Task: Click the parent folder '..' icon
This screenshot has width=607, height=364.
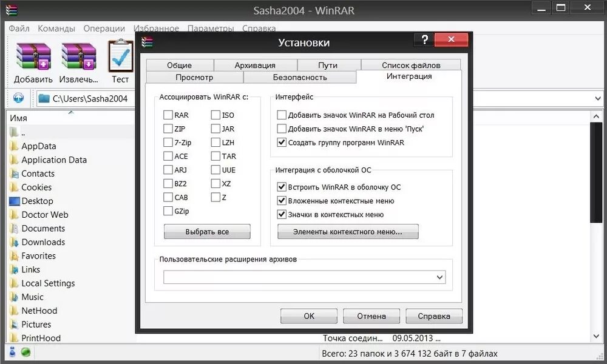Action: (14, 132)
